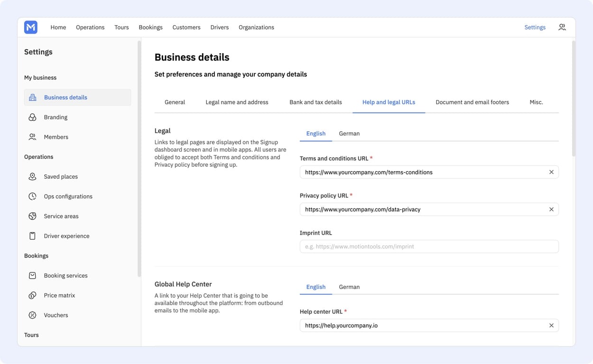Select English tab in Legal section
The image size is (593, 364).
(316, 133)
